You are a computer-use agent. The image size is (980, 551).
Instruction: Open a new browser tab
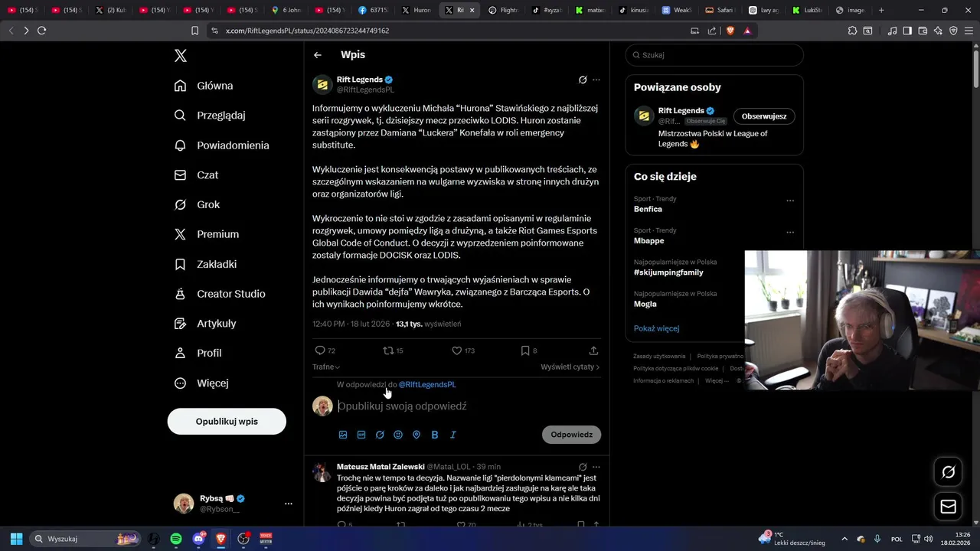click(881, 10)
